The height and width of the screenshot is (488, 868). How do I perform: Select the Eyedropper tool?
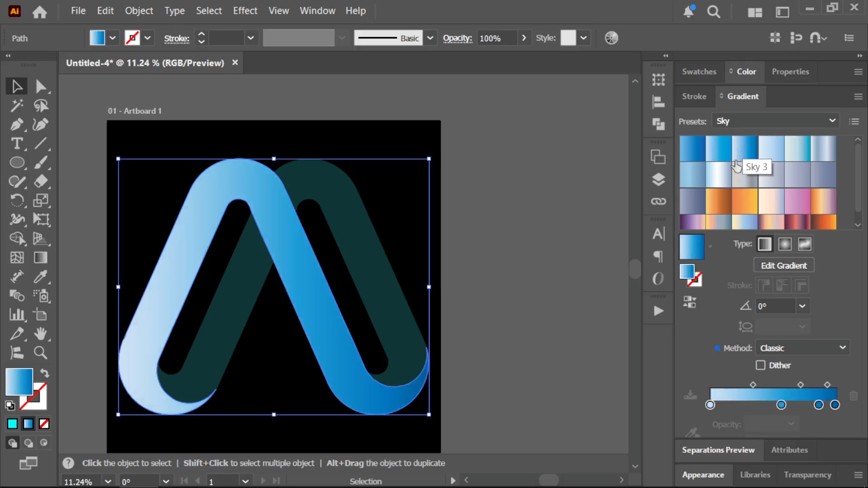(41, 277)
